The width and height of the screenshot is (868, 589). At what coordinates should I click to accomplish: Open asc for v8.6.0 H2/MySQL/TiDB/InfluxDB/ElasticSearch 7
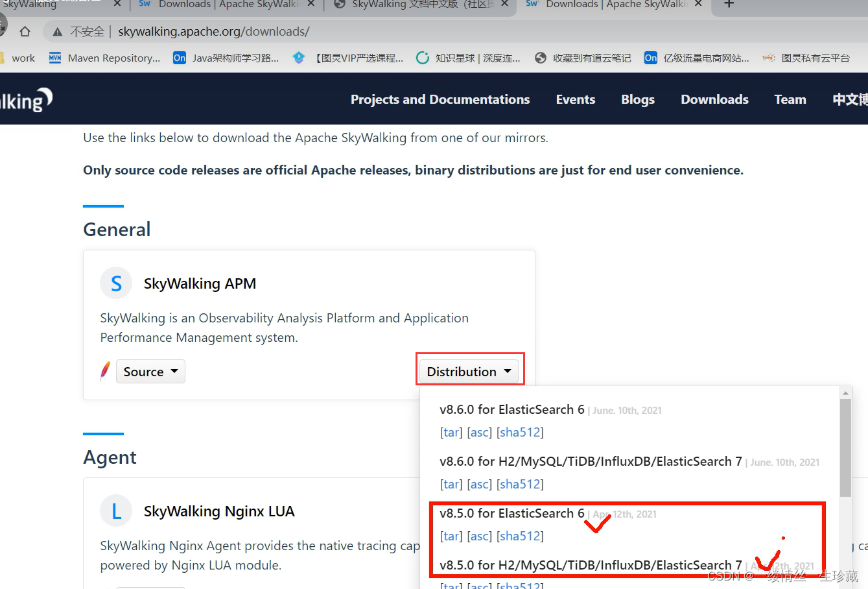tap(480, 484)
